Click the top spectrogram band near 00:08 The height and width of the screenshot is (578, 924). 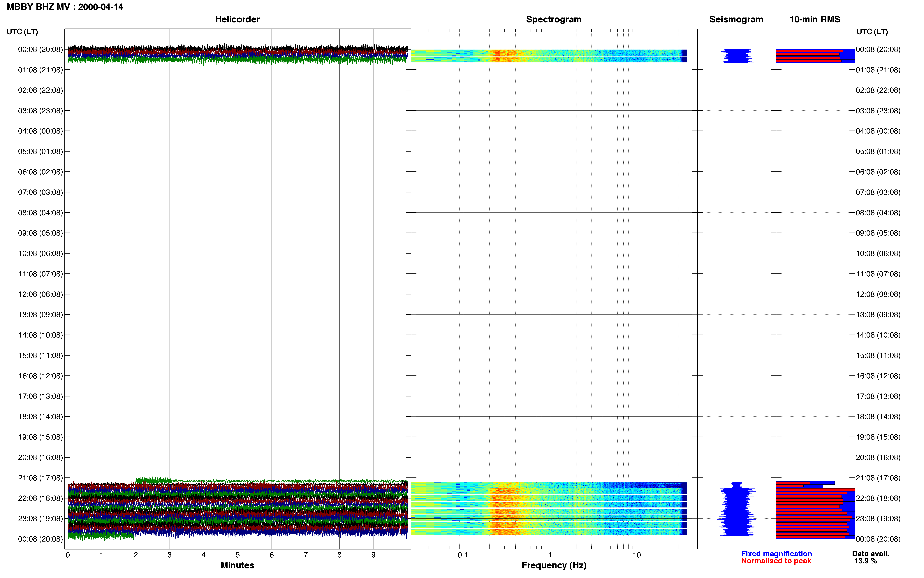549,56
